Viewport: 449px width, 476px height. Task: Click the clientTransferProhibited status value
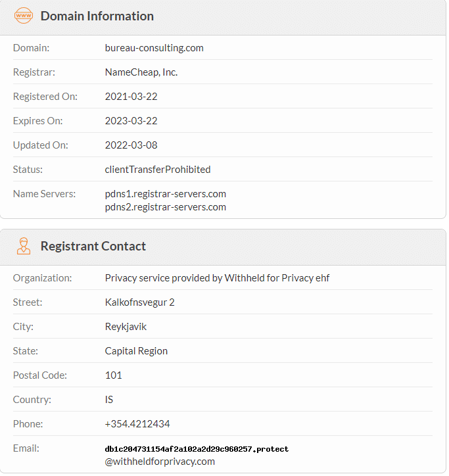[158, 170]
